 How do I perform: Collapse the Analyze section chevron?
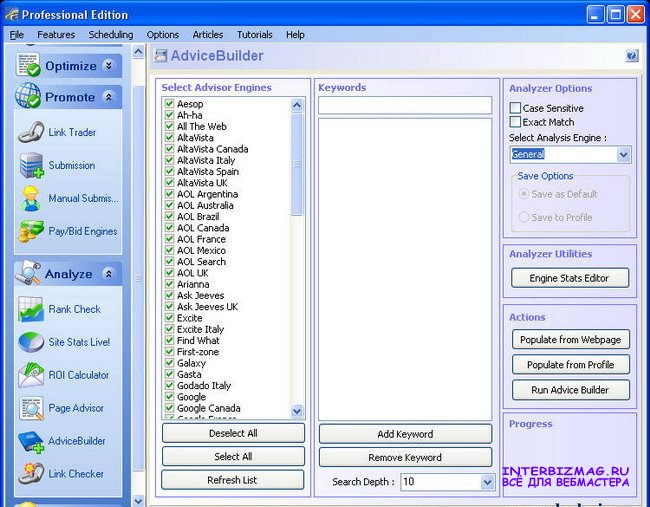click(108, 274)
